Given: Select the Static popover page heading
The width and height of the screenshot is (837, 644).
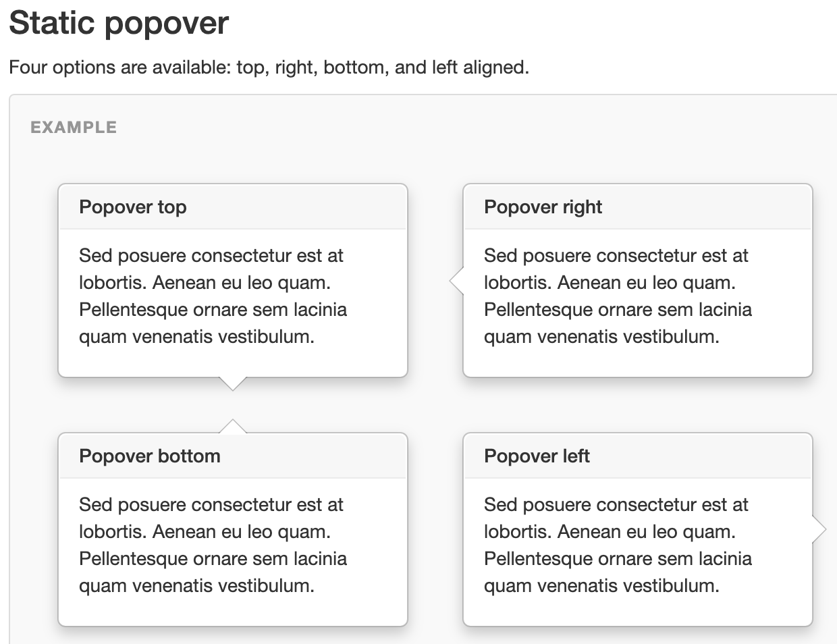Looking at the screenshot, I should (119, 22).
